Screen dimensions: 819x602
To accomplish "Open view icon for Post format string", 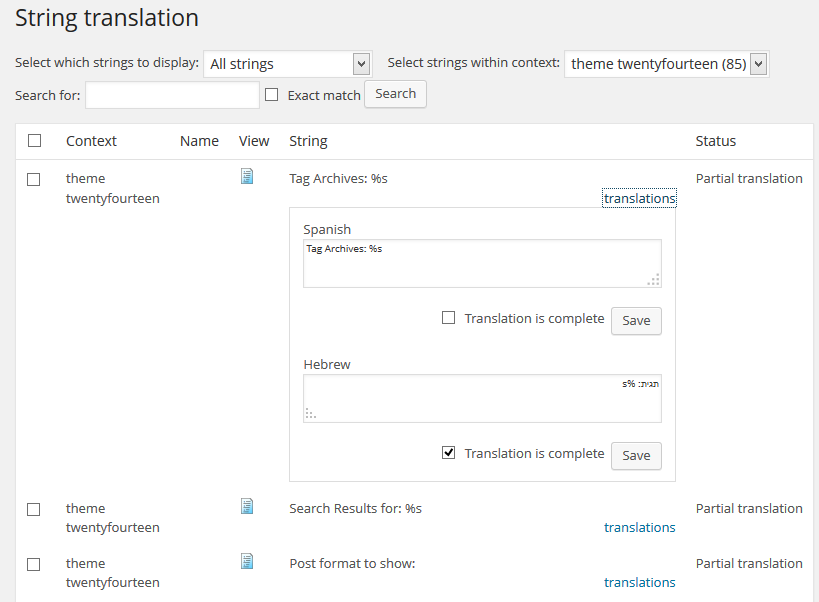I will 247,561.
